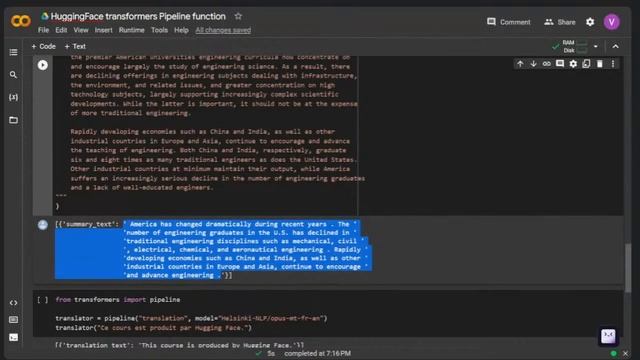
Task: Open the variables inspector sidebar icon
Action: 13,97
